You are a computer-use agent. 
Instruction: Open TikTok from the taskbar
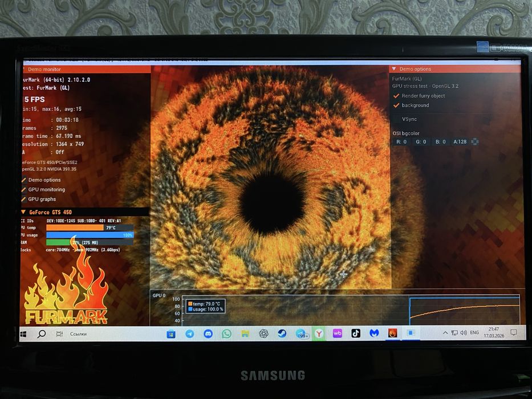[x=356, y=333]
